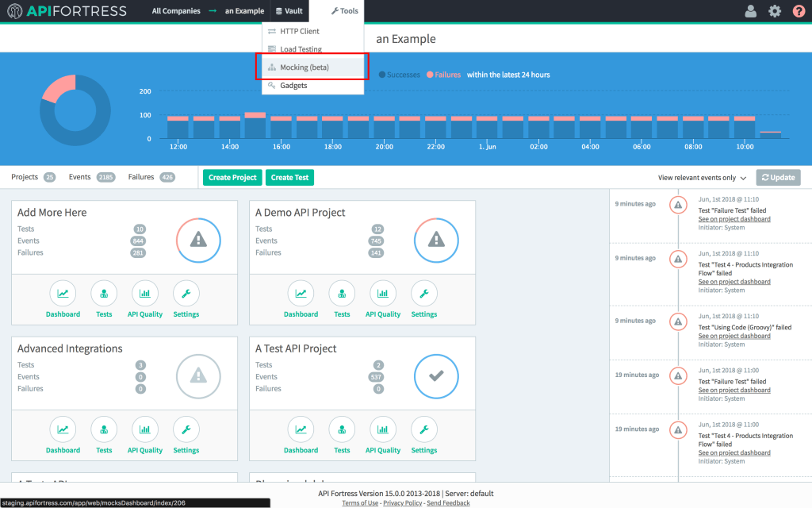This screenshot has width=812, height=508.
Task: Open the See on project dashboard link
Action: point(734,218)
